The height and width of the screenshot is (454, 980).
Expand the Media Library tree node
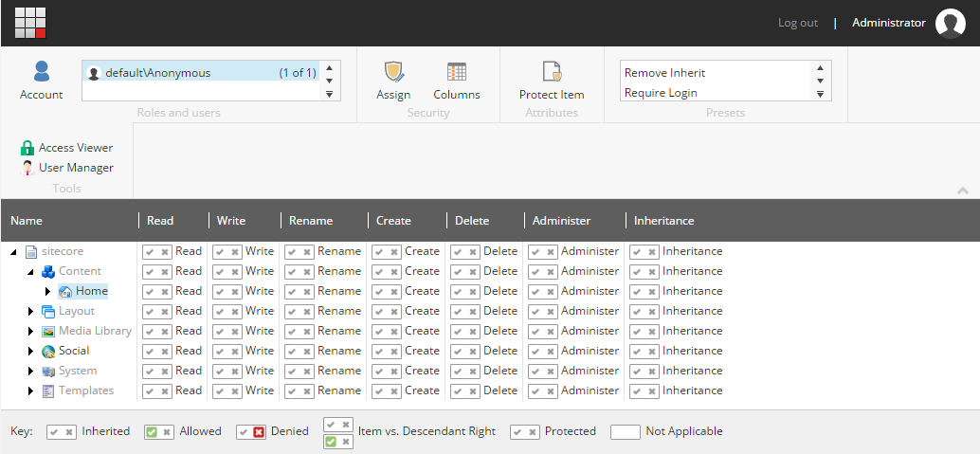[30, 332]
